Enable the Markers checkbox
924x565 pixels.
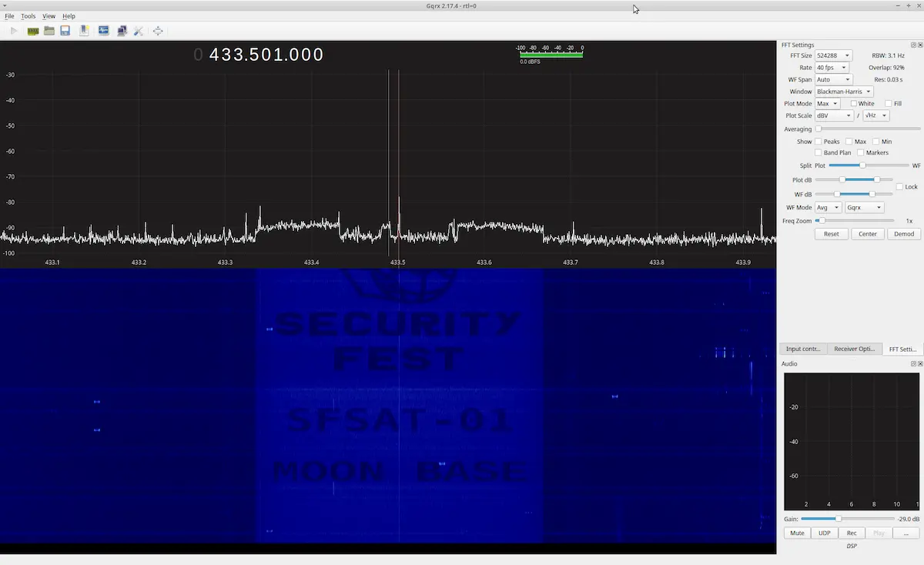pos(860,152)
